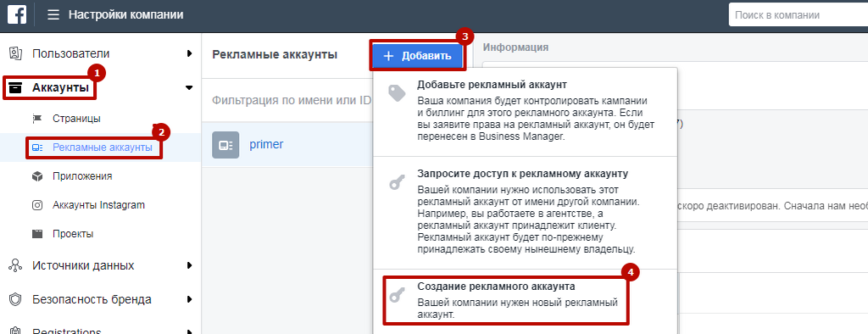
Task: Select Рекламные аккаунты in the sidebar
Action: pyautogui.click(x=103, y=148)
